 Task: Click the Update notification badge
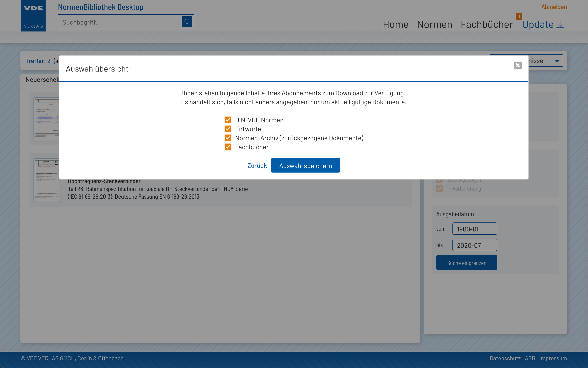coord(519,16)
